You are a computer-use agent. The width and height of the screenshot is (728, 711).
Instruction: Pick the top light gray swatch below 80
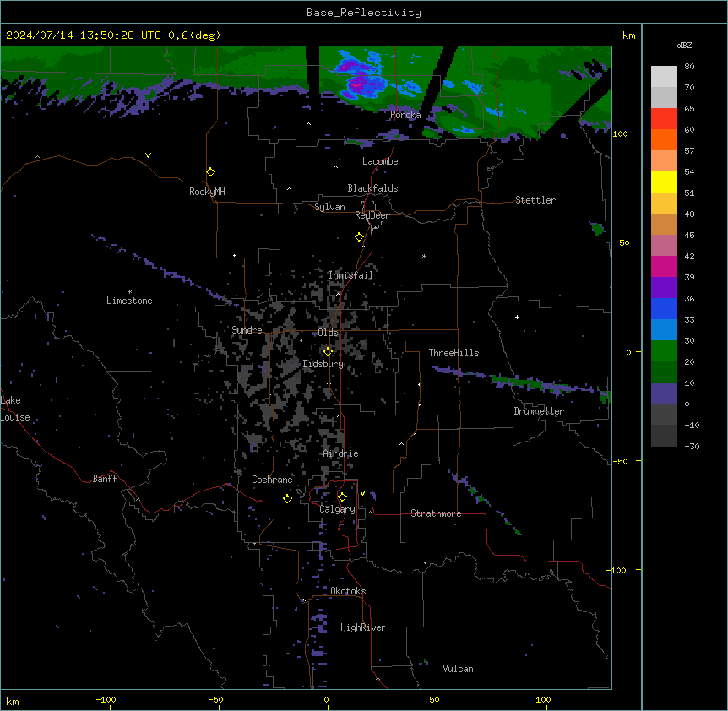664,77
